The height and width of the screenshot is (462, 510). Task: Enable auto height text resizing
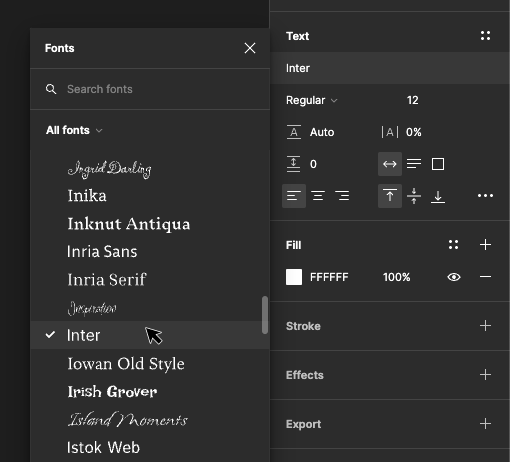[414, 164]
